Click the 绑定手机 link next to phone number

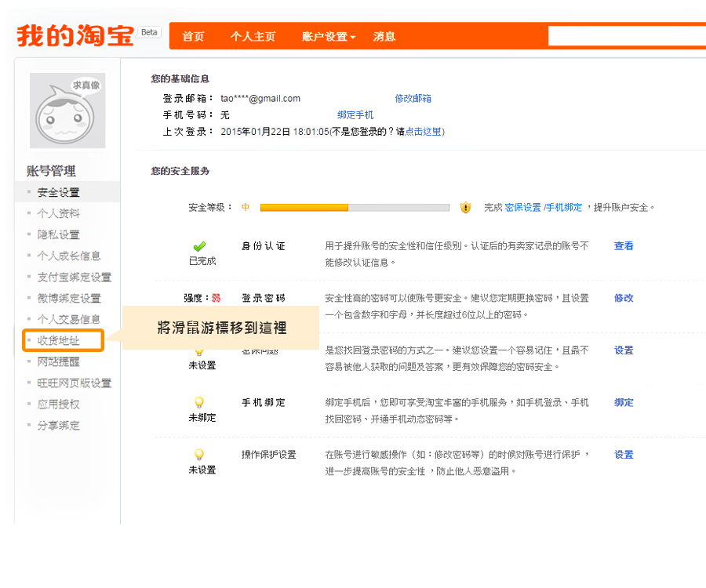pyautogui.click(x=355, y=115)
